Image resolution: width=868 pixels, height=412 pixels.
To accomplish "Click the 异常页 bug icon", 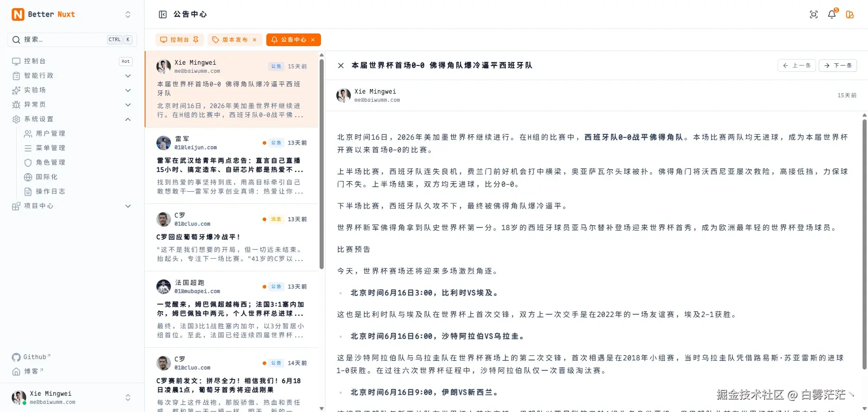I will click(x=16, y=104).
